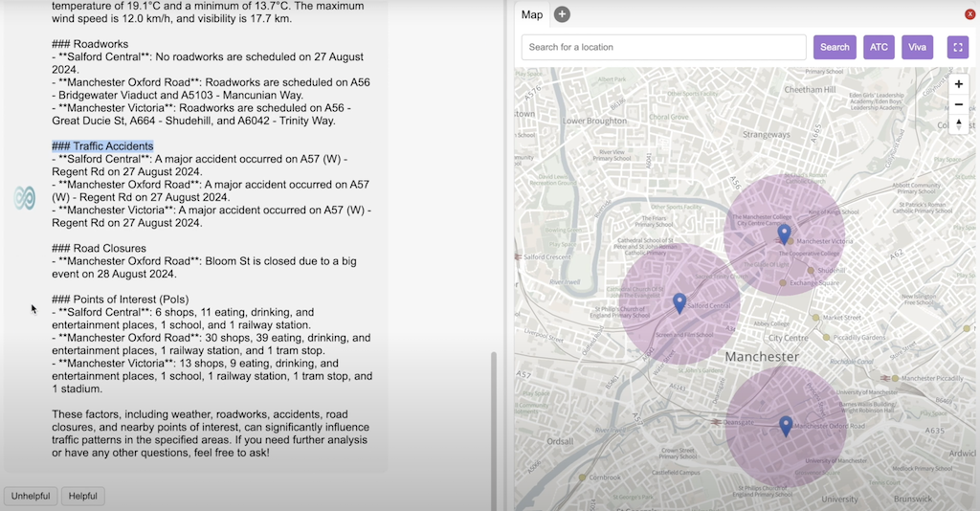
Task: Click the Search button
Action: (835, 48)
